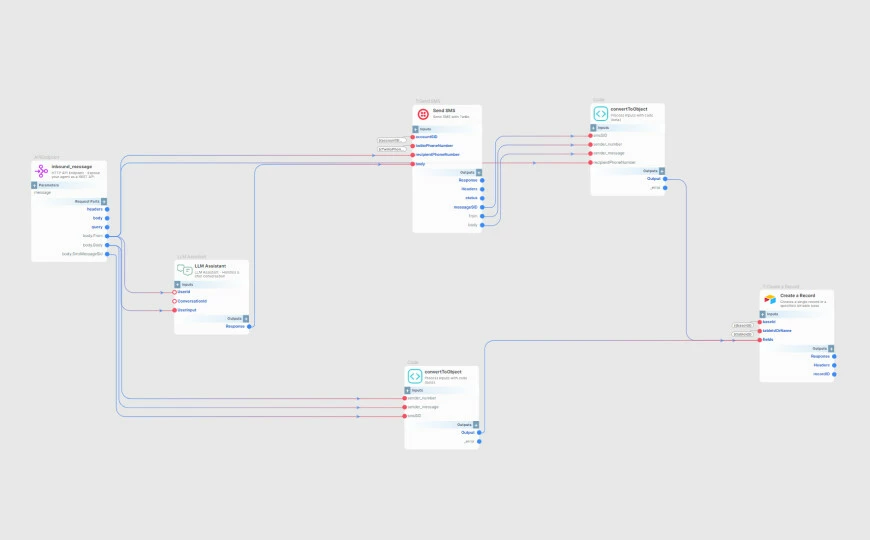
Task: Click the chat bubbles icon on LLM Assistant
Action: (184, 270)
